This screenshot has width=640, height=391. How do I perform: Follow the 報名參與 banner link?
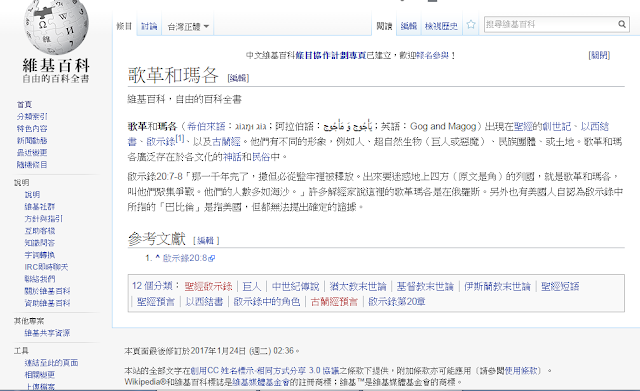[432, 56]
